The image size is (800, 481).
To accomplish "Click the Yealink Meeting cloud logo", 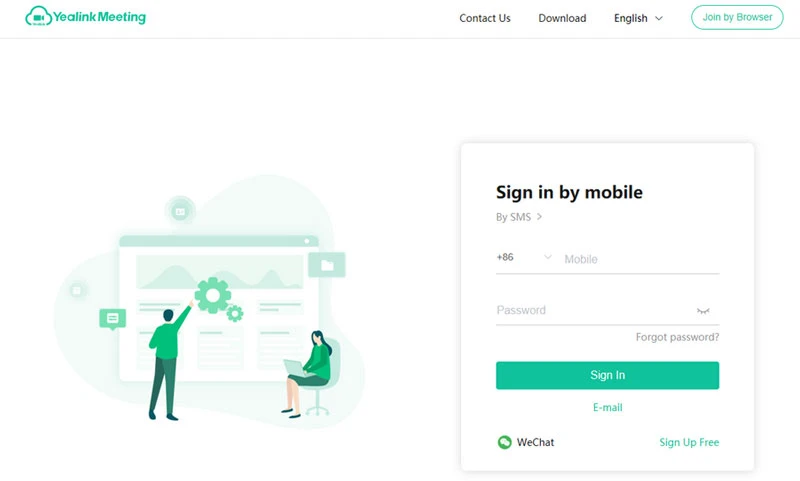I will pos(38,16).
